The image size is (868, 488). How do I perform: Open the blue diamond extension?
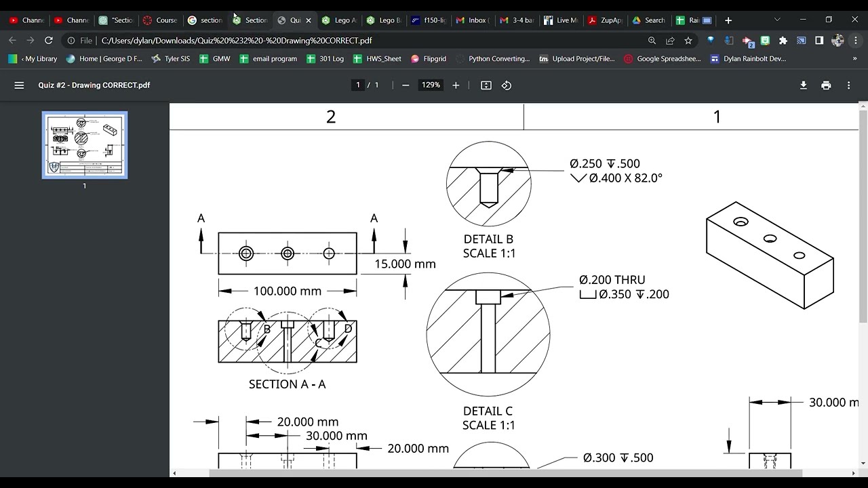coord(711,41)
